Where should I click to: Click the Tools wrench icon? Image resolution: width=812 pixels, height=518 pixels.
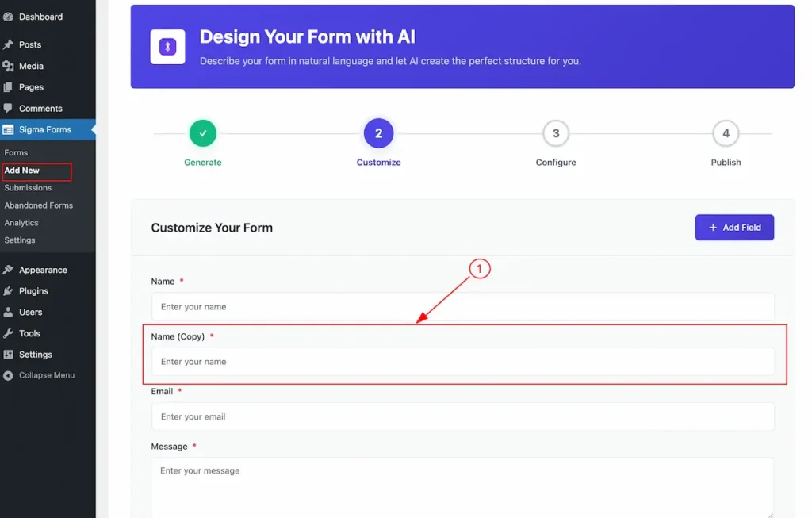[8, 334]
